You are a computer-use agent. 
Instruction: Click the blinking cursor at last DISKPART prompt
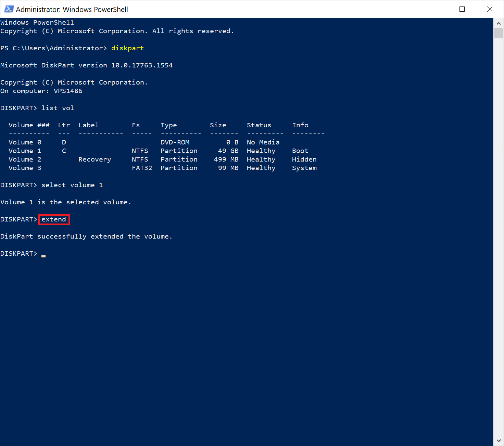43,255
